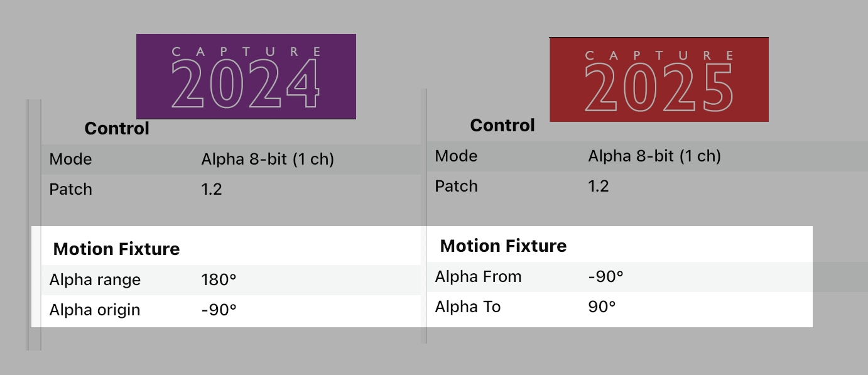Click the -90° Alpha origin value
The width and height of the screenshot is (868, 375).
pos(219,310)
